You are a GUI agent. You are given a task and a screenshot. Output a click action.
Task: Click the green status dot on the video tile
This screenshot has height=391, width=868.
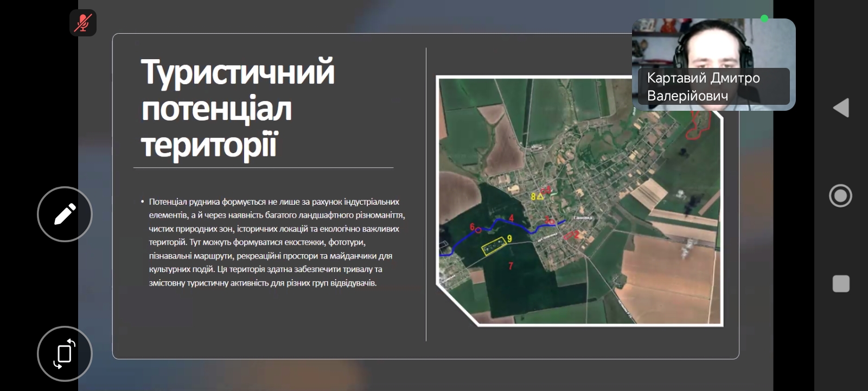click(764, 19)
